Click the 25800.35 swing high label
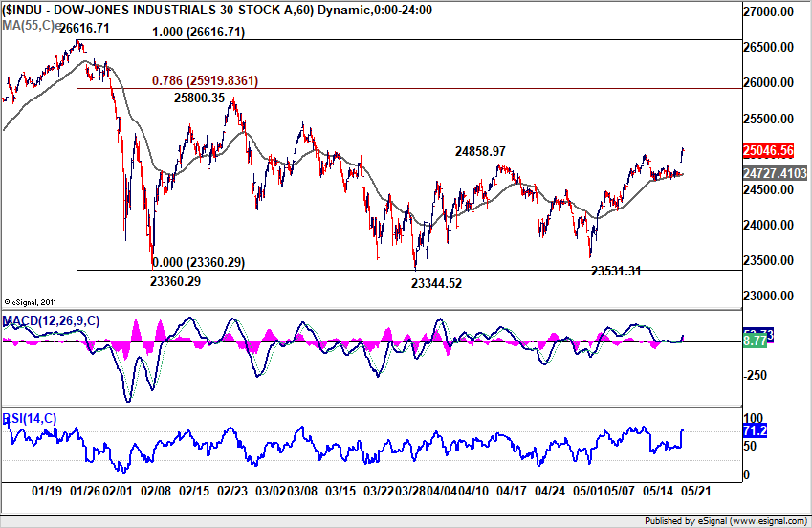Screen dimensions: 812x528 (199, 98)
